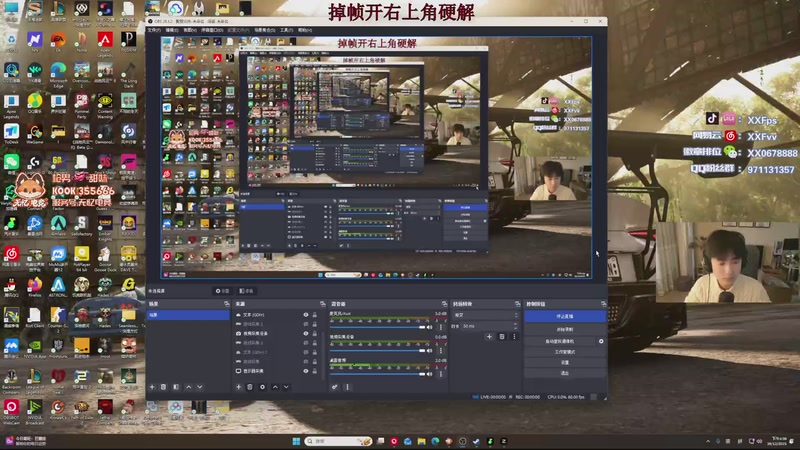Click the 启动虚拟摄像机 button
This screenshot has width=800, height=450.
click(x=560, y=341)
